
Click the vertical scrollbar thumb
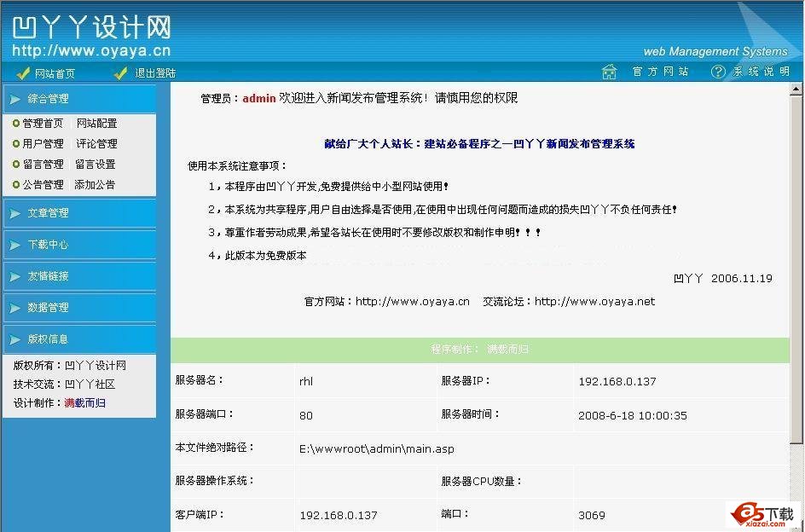pyautogui.click(x=796, y=269)
